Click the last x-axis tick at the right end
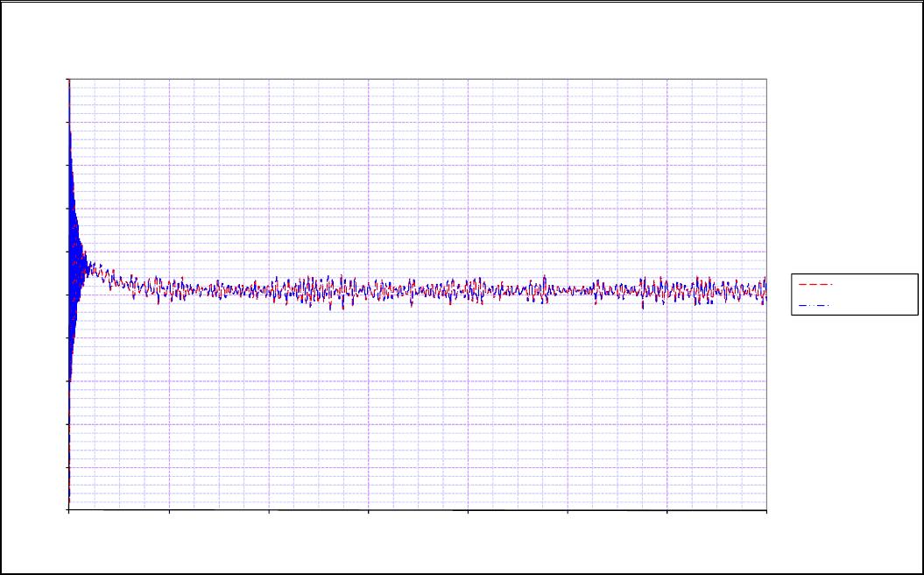The image size is (924, 575). 766,510
